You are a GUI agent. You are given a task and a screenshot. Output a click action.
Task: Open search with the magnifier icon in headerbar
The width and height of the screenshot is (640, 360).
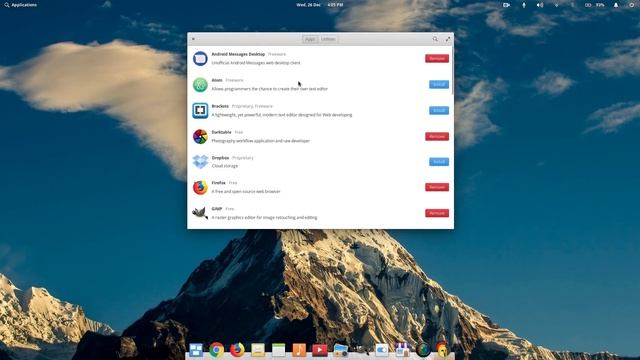click(435, 39)
